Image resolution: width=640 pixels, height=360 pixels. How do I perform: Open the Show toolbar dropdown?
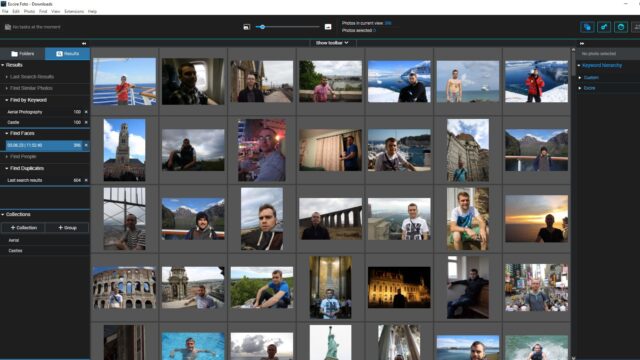332,43
